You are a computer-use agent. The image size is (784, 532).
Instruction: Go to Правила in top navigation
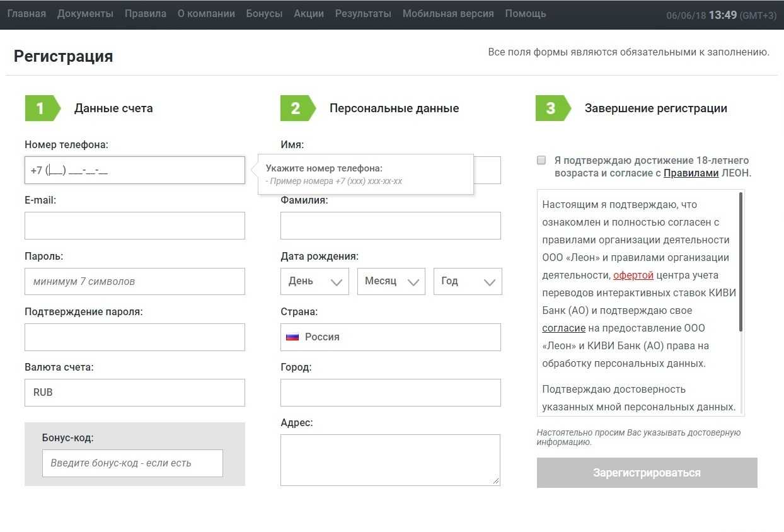[146, 14]
